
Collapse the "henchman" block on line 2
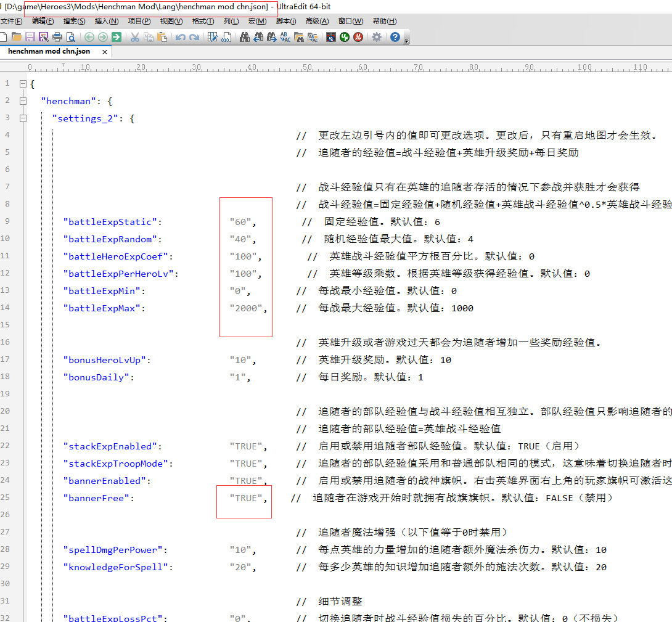click(23, 101)
